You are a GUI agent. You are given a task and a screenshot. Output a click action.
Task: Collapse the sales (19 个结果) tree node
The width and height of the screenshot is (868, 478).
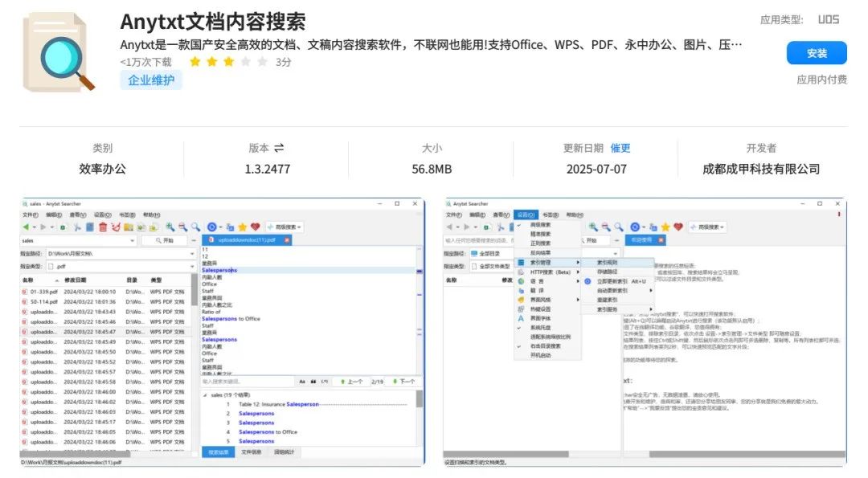tap(206, 395)
